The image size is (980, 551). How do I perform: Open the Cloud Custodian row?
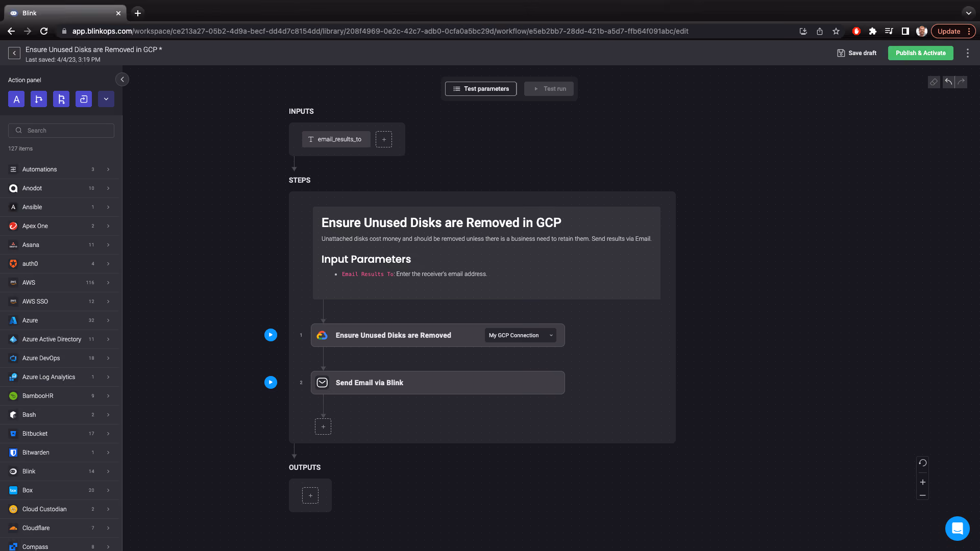[x=59, y=509]
